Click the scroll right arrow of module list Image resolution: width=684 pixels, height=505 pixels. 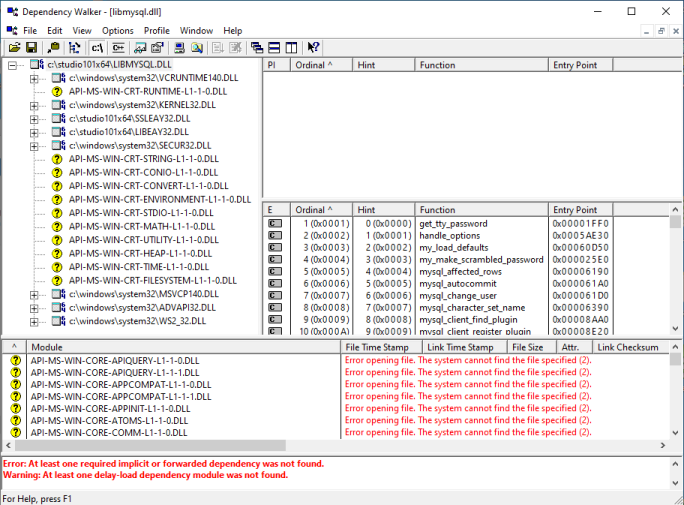(x=663, y=445)
